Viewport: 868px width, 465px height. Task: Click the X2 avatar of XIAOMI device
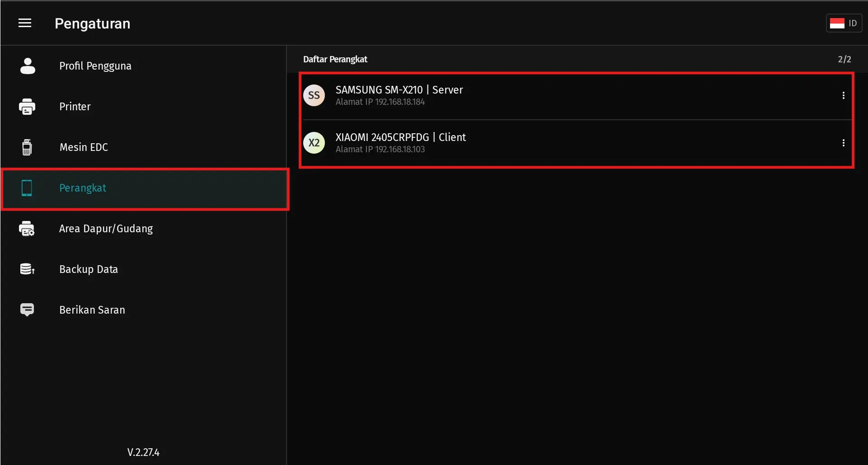(314, 143)
